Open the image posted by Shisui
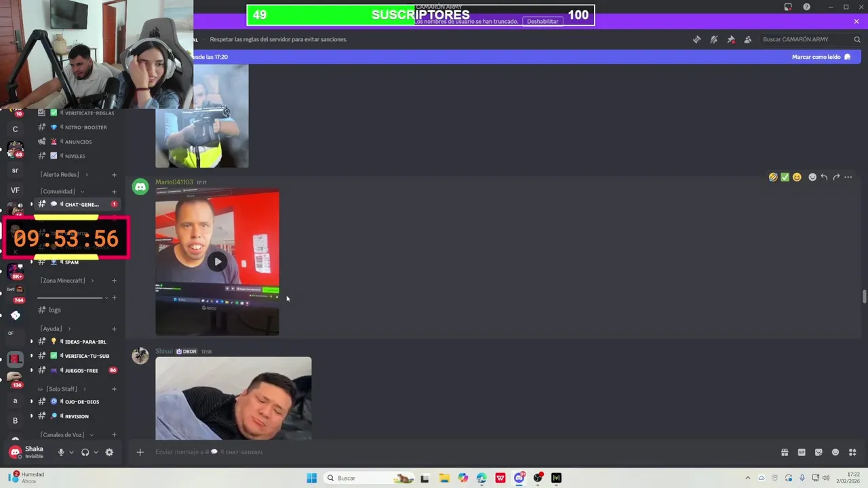 233,399
